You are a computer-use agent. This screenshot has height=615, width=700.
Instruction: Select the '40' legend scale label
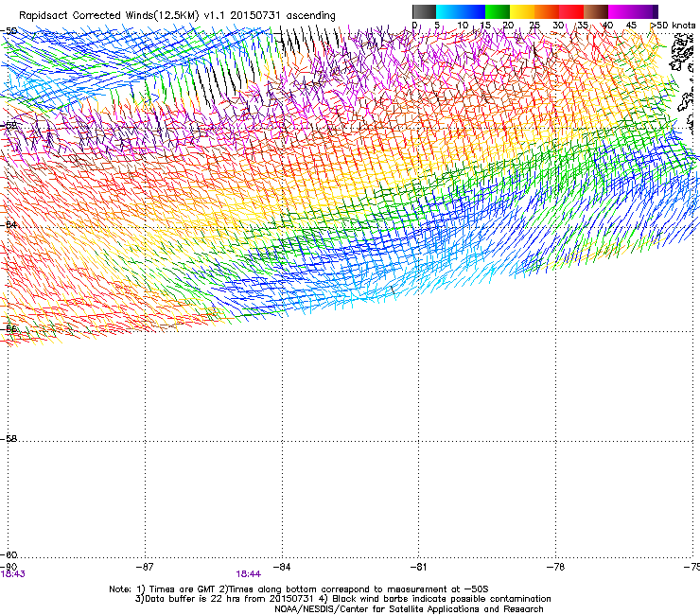pyautogui.click(x=607, y=26)
